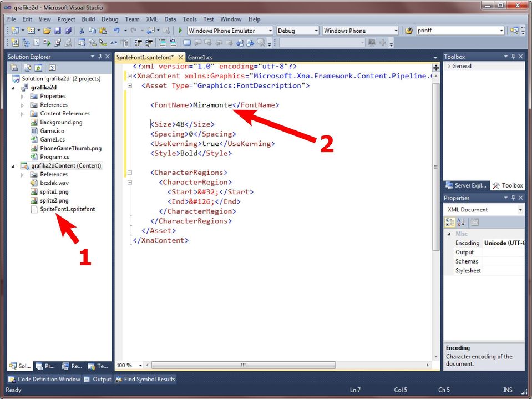Click the Undo arrow icon
The image size is (532, 399).
(x=116, y=31)
